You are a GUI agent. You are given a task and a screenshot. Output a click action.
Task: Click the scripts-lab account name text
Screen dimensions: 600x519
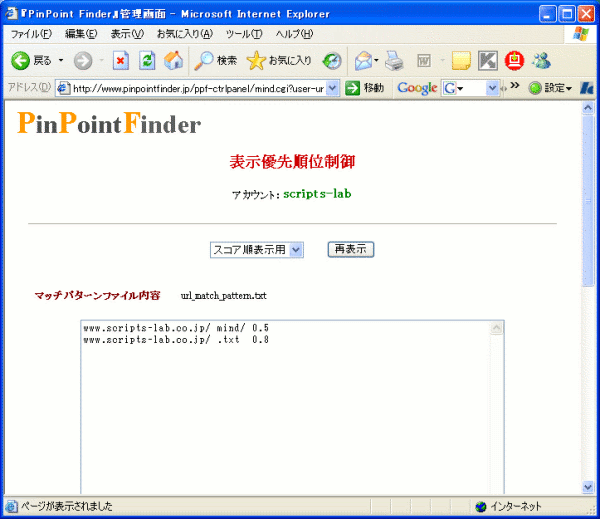(317, 194)
